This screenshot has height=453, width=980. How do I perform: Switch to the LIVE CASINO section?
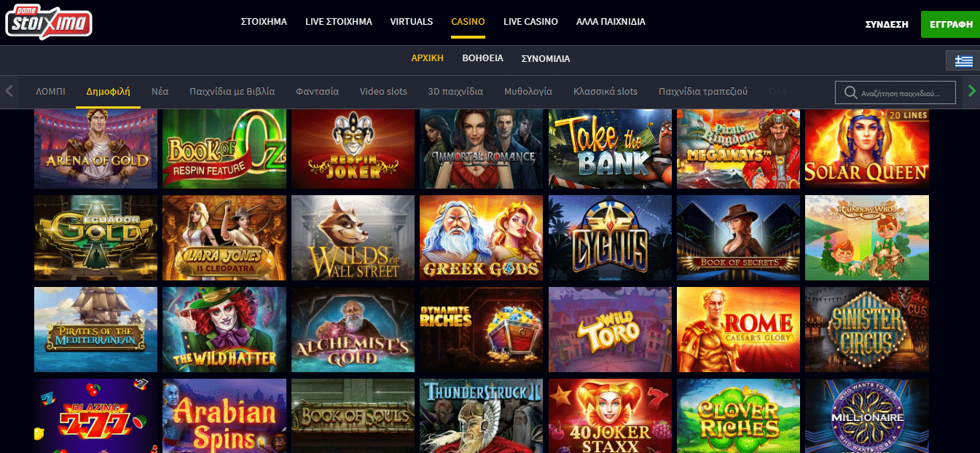[x=530, y=22]
